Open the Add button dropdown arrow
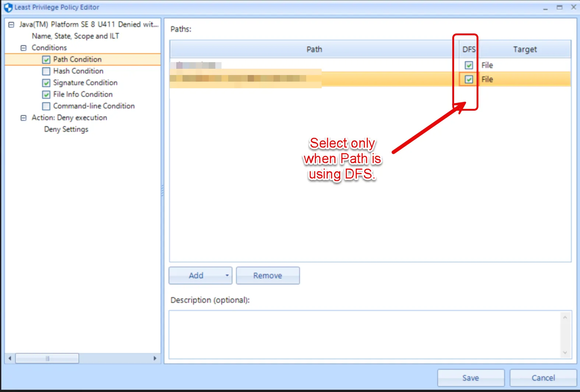Image resolution: width=580 pixels, height=392 pixels. 227,275
